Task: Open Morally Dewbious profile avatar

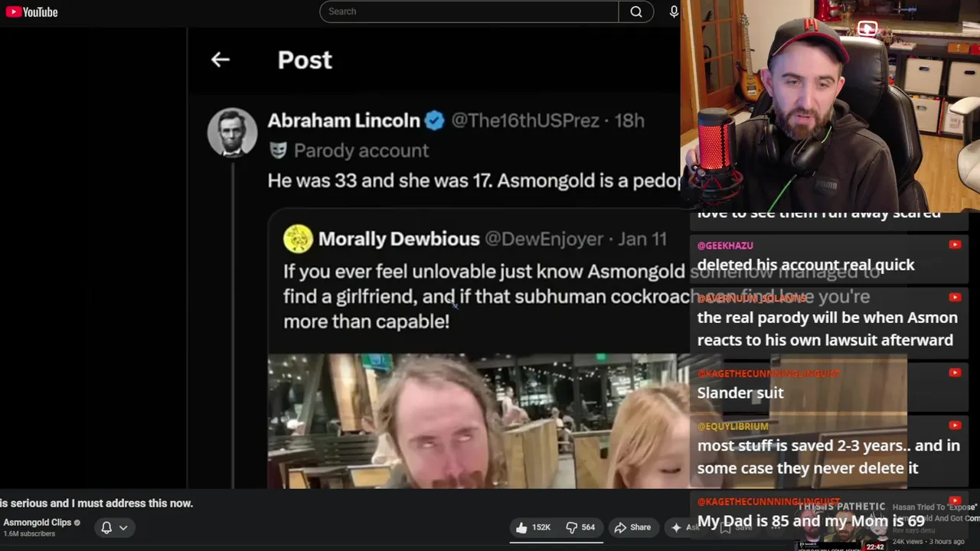Action: (x=298, y=239)
